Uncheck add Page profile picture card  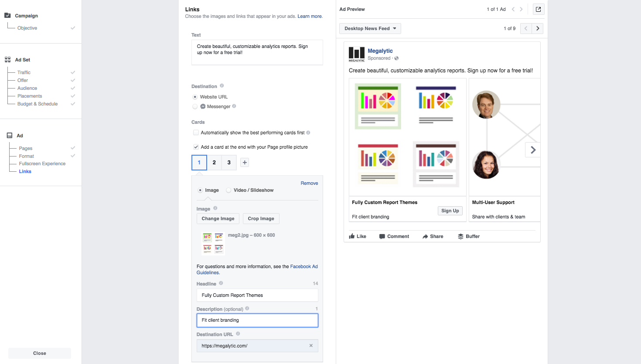pos(196,147)
